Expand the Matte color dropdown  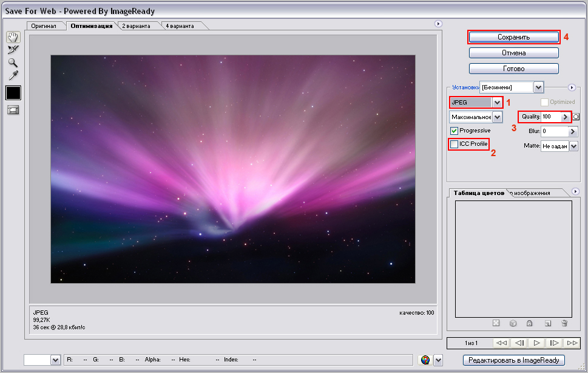click(573, 146)
